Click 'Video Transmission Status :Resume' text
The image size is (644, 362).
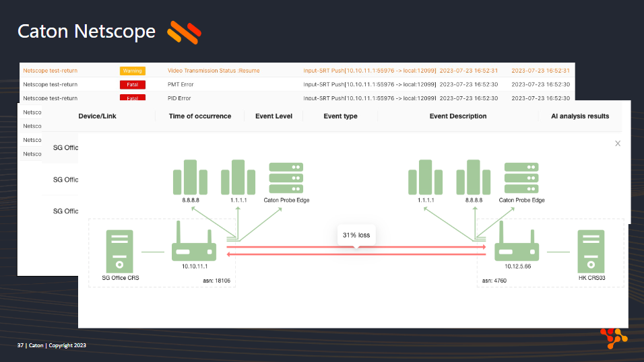(214, 71)
